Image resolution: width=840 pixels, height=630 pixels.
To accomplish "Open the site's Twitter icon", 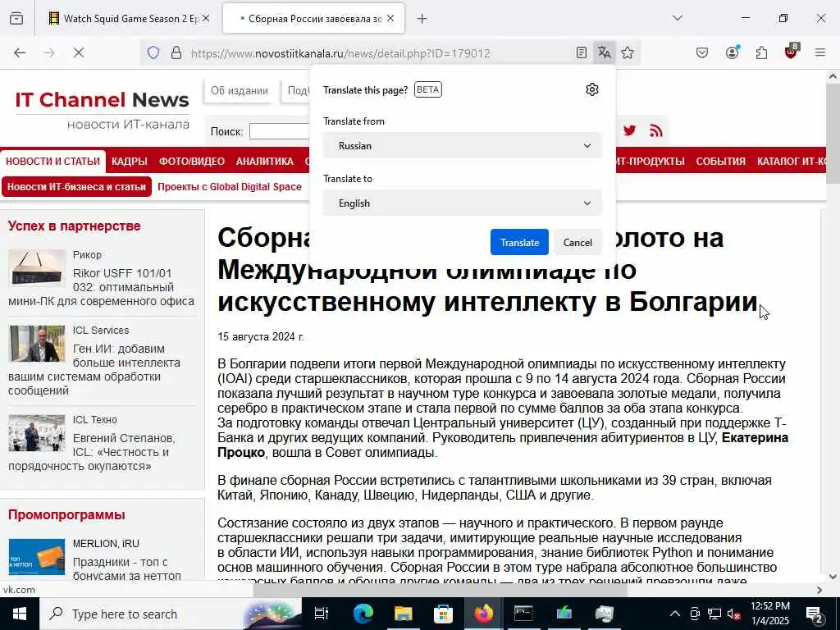I will point(629,130).
